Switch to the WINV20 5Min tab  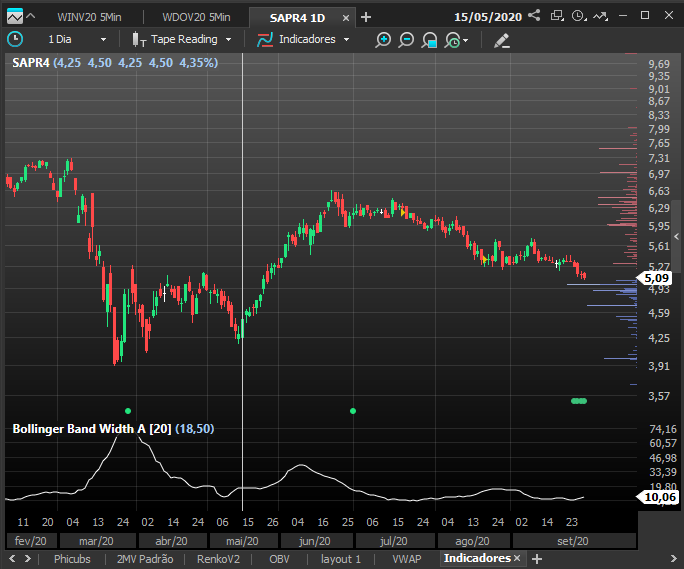tap(89, 17)
